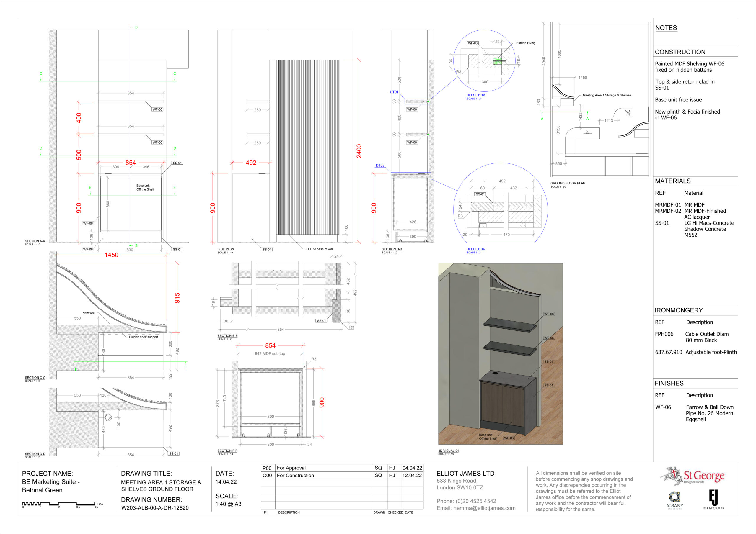Click the blue DETAIL DT02 title link
This screenshot has width=756, height=534.
476,249
